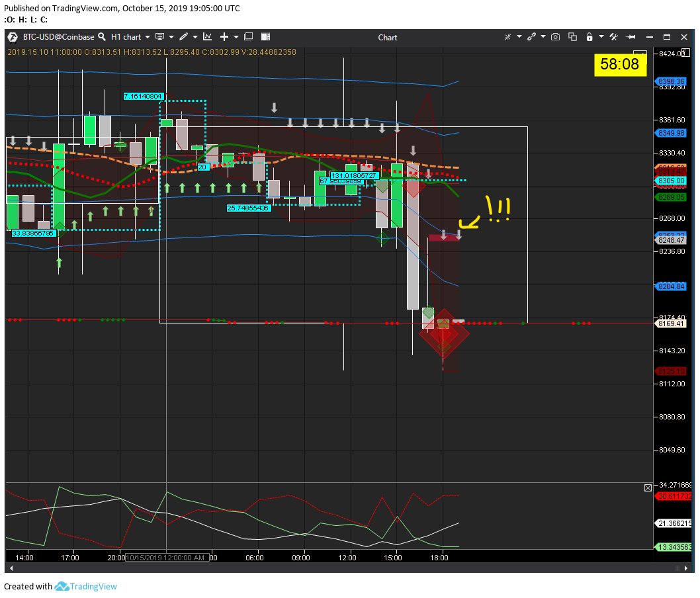700x598 pixels.
Task: Click the cyan '20' tag on chart
Action: click(x=202, y=167)
